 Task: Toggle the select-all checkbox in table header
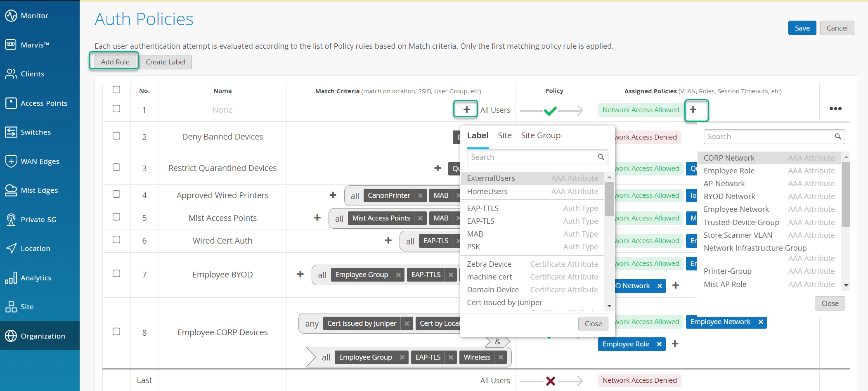116,90
